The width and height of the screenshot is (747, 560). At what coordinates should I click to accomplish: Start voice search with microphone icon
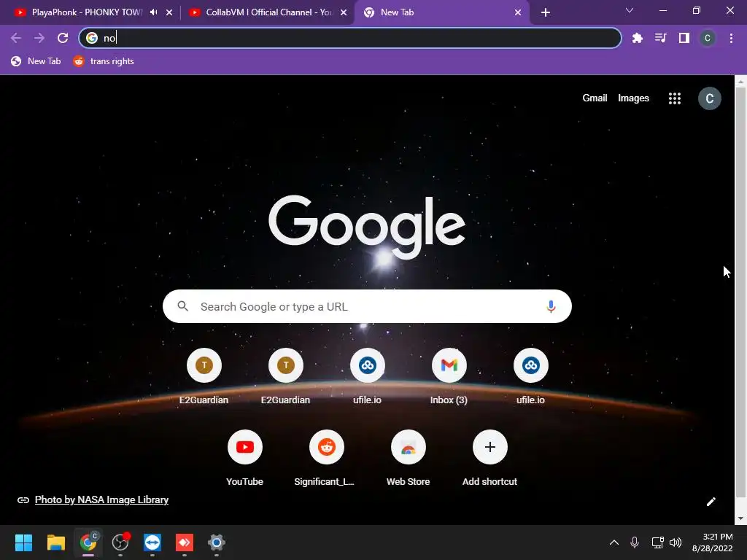tap(551, 307)
